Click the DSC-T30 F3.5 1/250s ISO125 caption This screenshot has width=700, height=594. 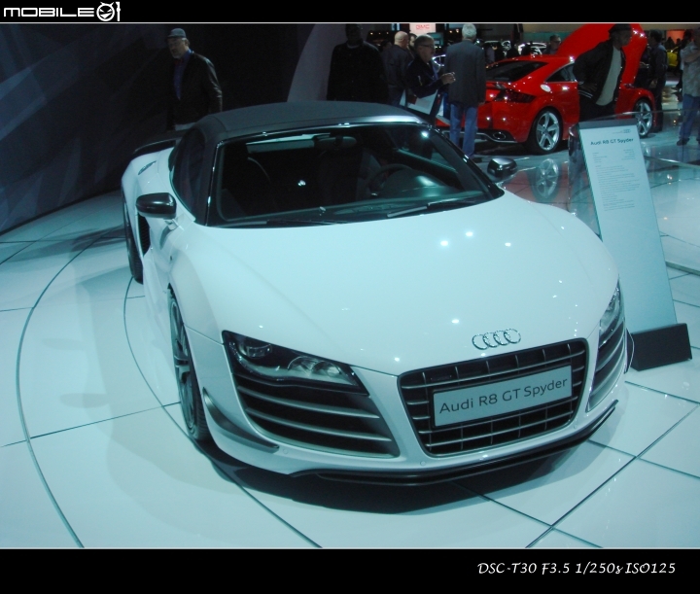(x=577, y=568)
